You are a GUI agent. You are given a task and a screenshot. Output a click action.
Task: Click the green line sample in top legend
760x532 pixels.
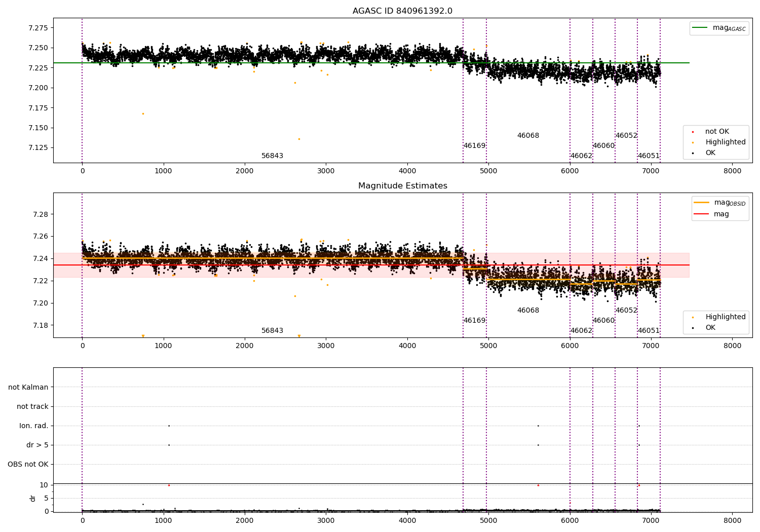pyautogui.click(x=700, y=28)
